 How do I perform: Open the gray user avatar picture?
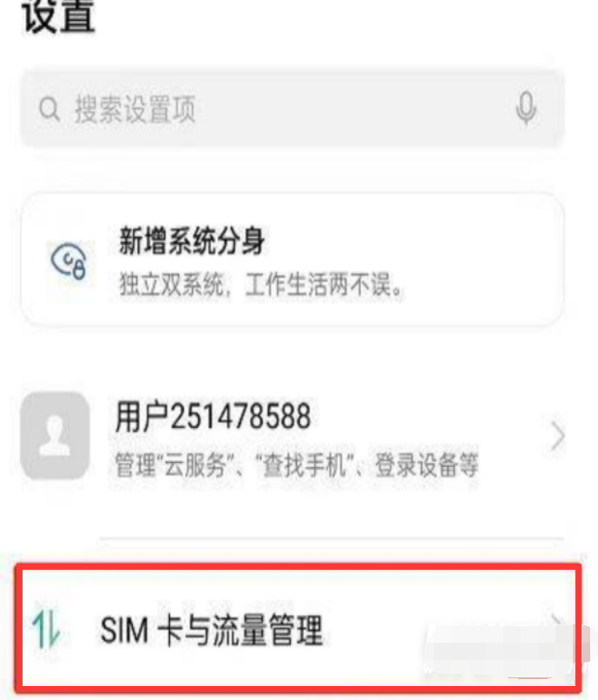click(x=55, y=436)
